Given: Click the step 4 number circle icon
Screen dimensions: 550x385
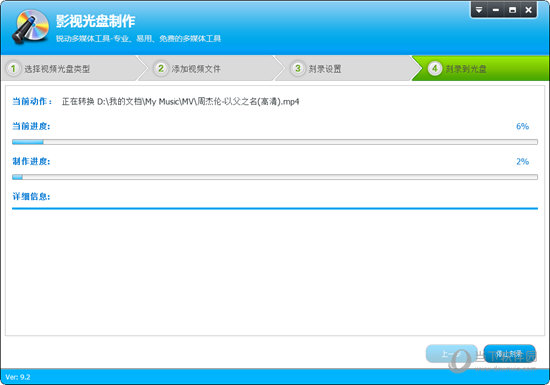Looking at the screenshot, I should 435,68.
